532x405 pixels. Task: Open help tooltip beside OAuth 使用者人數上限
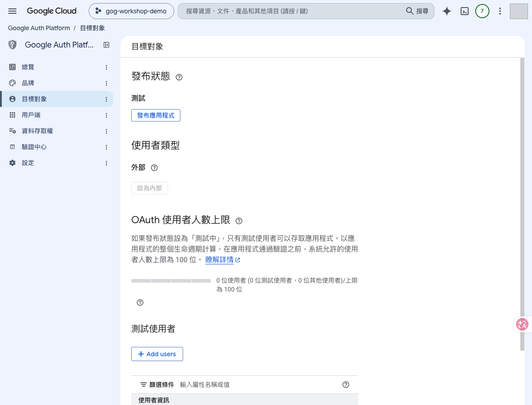(x=239, y=221)
